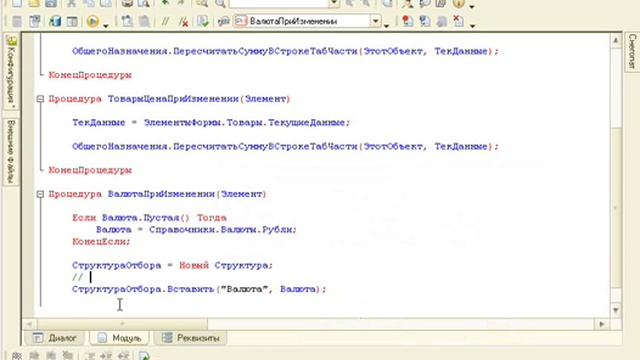Click the line 'Процедура ТоварыЦенаПриИзменении(Элемент)'
The height and width of the screenshot is (360, 640).
pyautogui.click(x=169, y=99)
